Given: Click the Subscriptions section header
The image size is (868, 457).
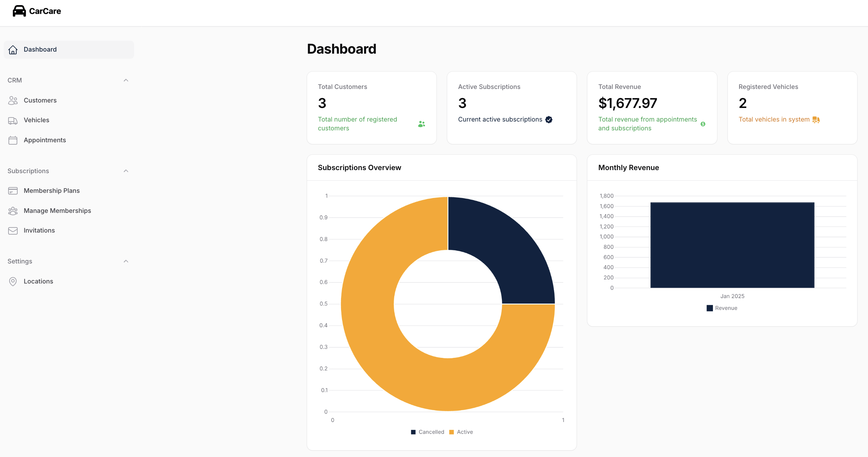Looking at the screenshot, I should click(x=28, y=171).
